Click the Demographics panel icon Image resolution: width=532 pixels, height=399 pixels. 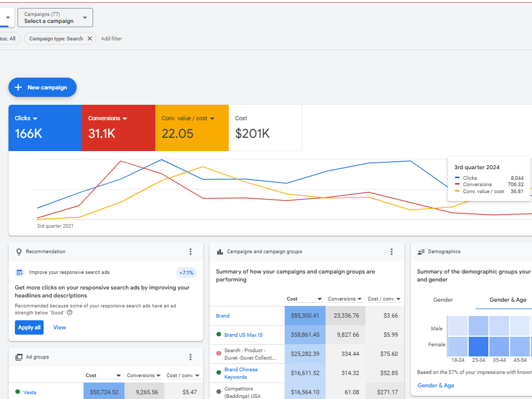click(421, 252)
